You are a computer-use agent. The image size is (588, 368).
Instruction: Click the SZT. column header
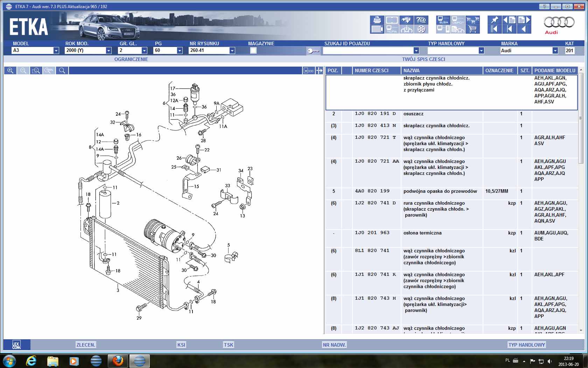(525, 70)
